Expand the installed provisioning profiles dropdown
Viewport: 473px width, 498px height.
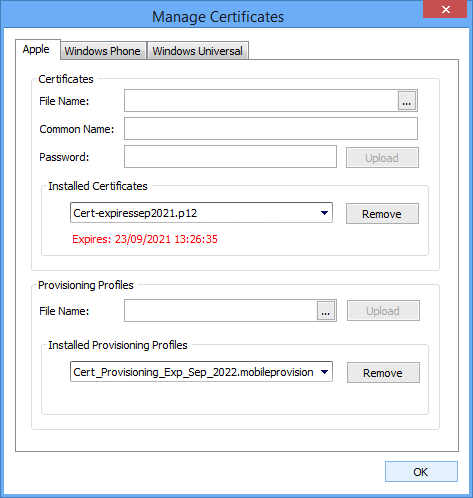pyautogui.click(x=324, y=372)
